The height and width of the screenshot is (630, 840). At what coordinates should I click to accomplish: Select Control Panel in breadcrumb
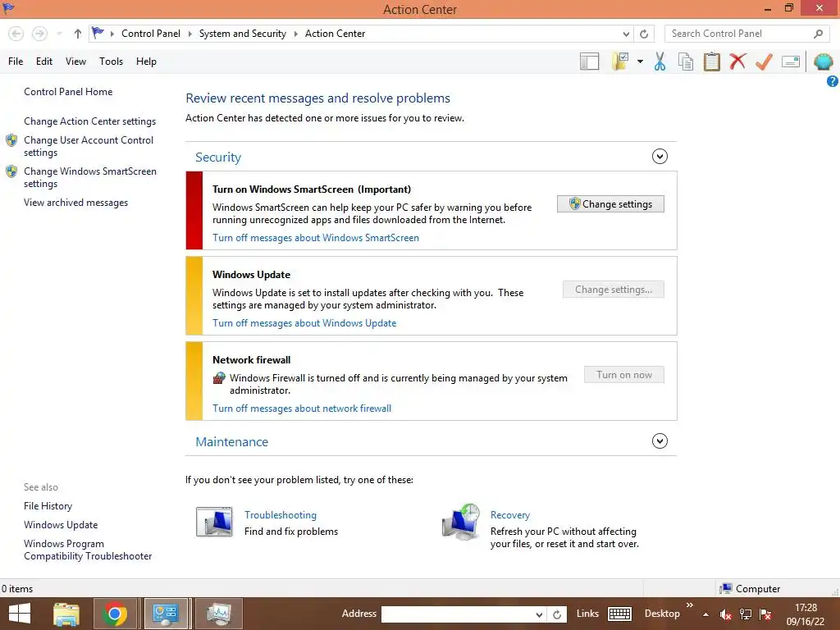coord(151,34)
